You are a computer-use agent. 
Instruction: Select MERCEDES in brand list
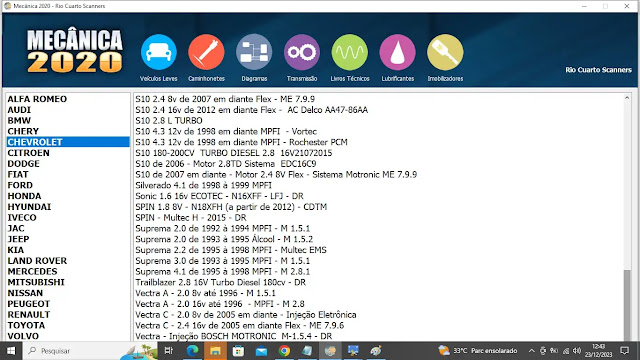tap(68, 272)
